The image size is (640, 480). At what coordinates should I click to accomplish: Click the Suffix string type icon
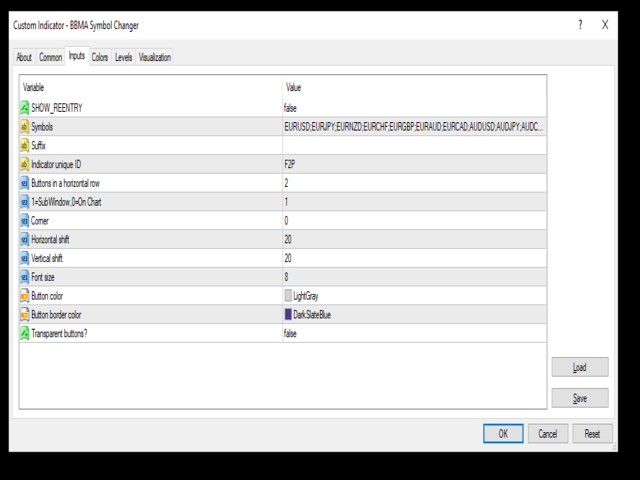click(25, 146)
